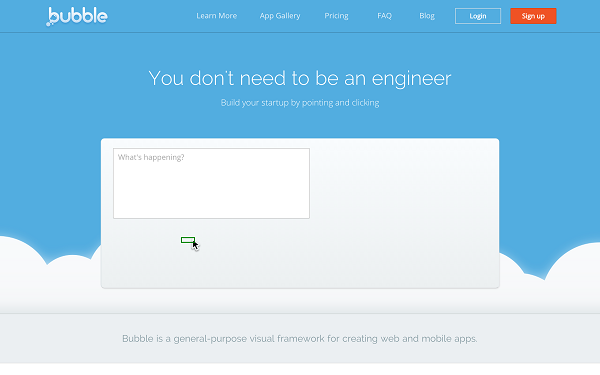The height and width of the screenshot is (375, 600).
Task: Click the Bubble general-purpose framework tagline
Action: point(300,339)
